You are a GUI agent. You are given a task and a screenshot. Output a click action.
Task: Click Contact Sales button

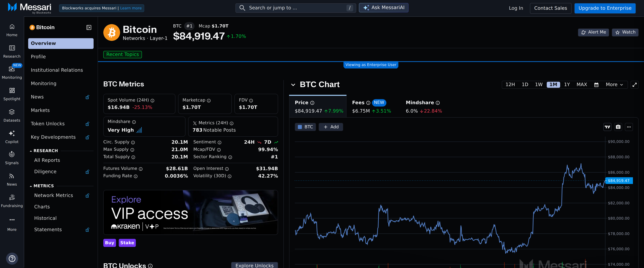550,8
